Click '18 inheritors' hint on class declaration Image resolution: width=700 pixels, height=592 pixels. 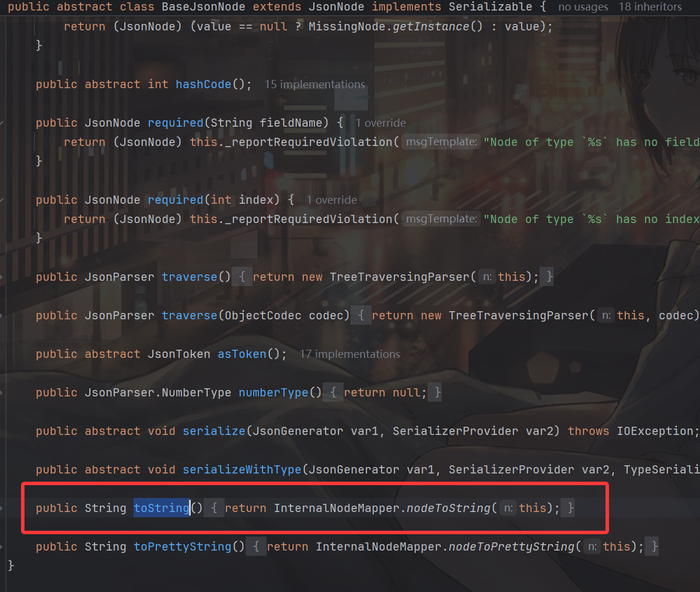[650, 7]
